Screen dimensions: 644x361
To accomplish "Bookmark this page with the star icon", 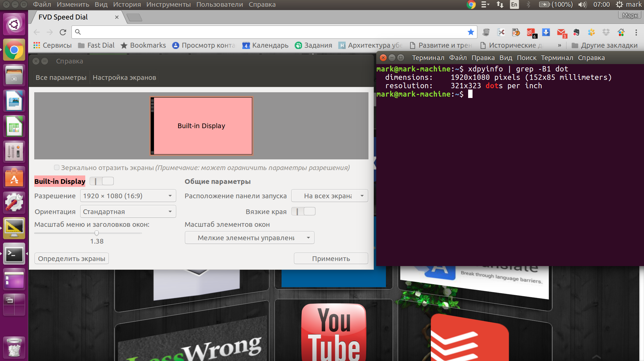I will (x=471, y=32).
